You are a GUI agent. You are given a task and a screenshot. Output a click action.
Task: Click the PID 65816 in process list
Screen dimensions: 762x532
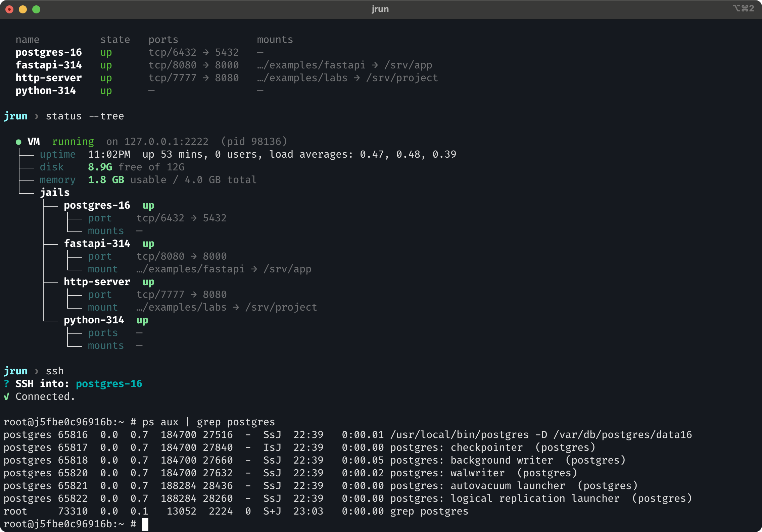point(73,435)
